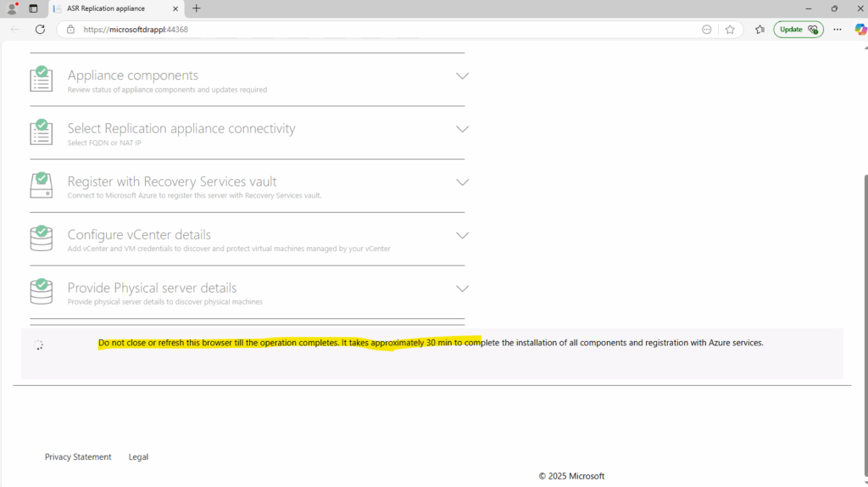The height and width of the screenshot is (487, 868).
Task: Expand Provide Physical server details chevron
Action: coord(462,288)
